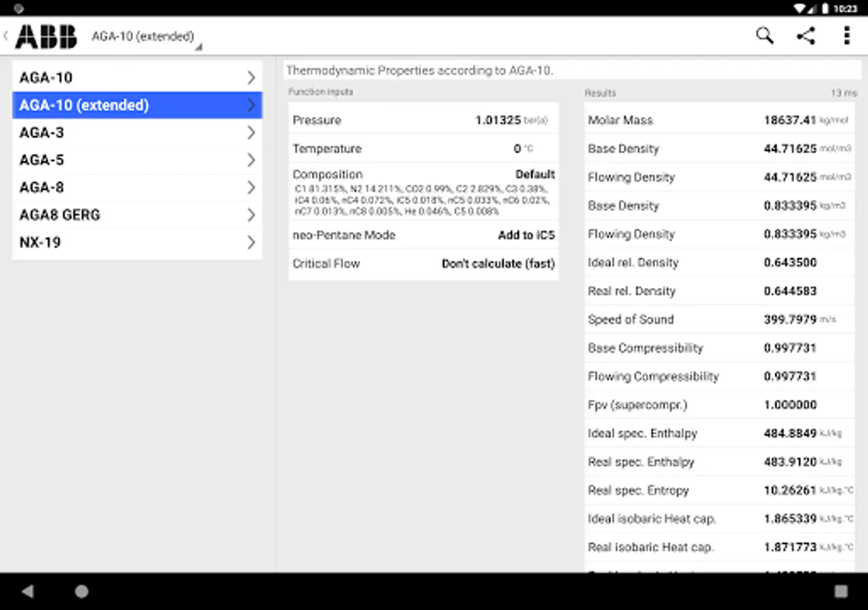This screenshot has width=868, height=610.
Task: Expand the AGA-5 row chevron
Action: click(x=251, y=160)
